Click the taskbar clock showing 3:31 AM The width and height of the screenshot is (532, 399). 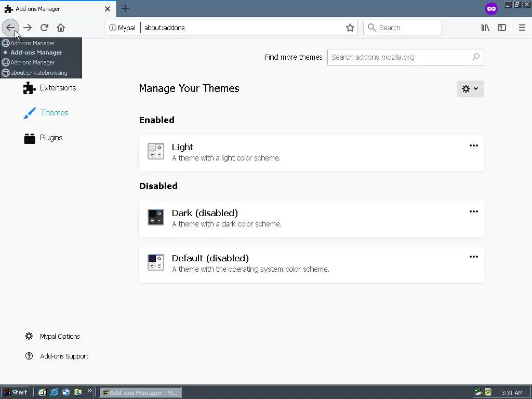[512, 393]
